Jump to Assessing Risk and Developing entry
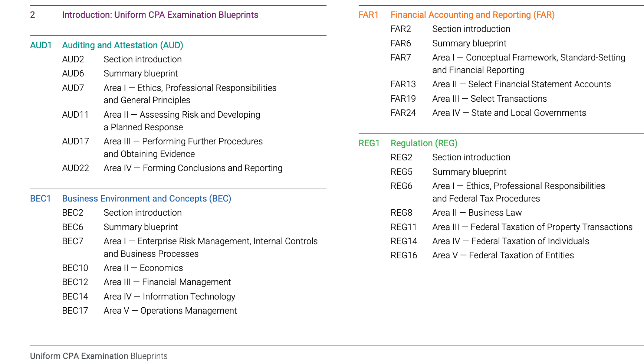This screenshot has width=644, height=363. (182, 115)
